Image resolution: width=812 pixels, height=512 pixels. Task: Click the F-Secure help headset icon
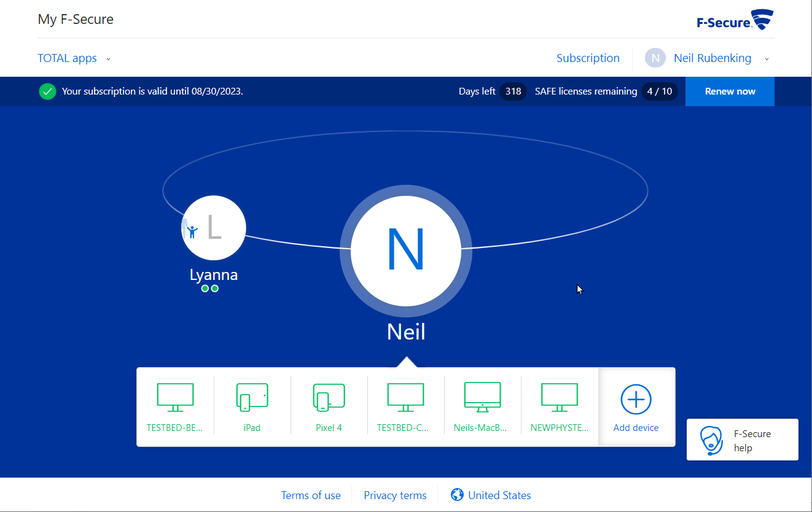(x=711, y=440)
